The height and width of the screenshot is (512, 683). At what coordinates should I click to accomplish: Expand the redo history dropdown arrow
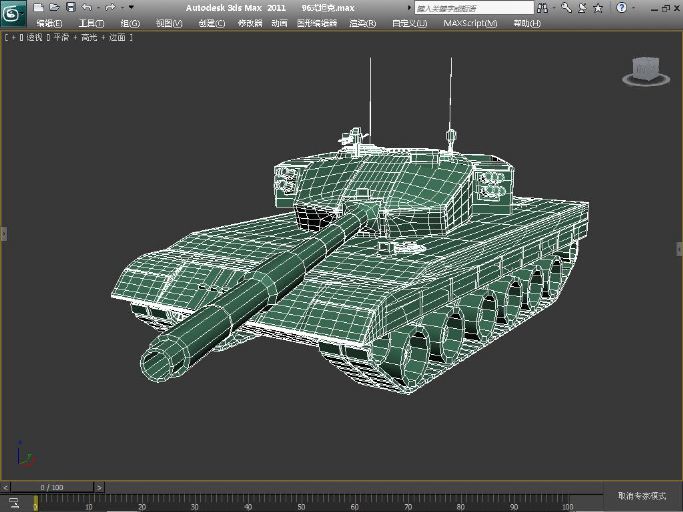pyautogui.click(x=122, y=8)
